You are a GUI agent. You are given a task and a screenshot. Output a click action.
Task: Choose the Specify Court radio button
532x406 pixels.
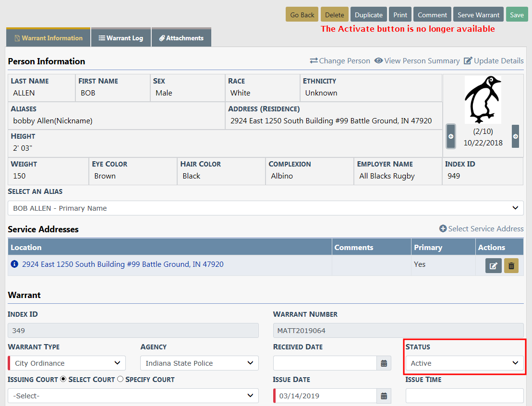coord(120,379)
